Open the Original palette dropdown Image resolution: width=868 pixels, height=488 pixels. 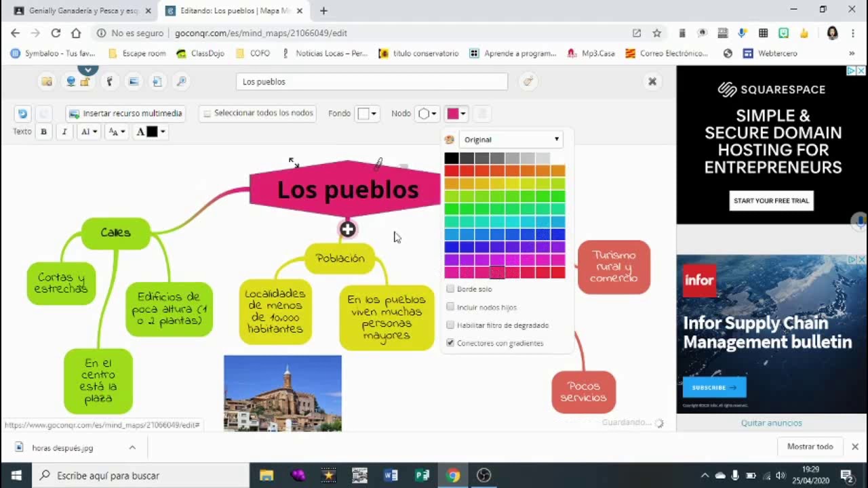511,140
